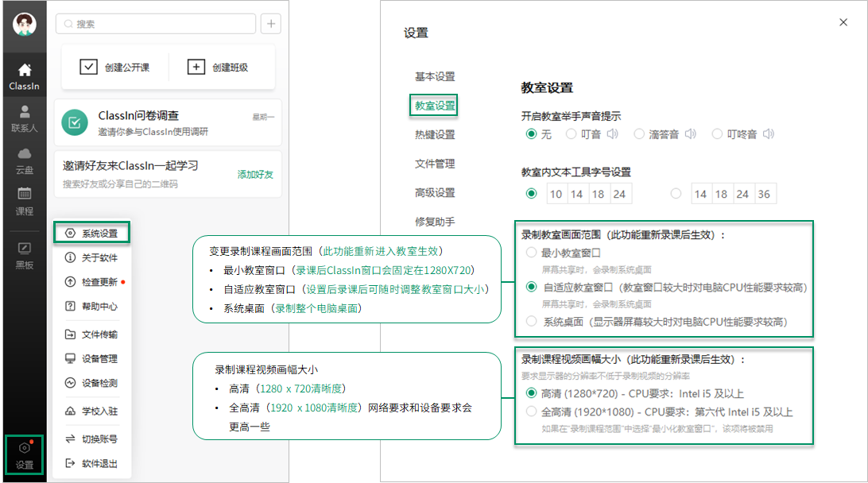Switch to 热键设置 tab

[x=435, y=134]
